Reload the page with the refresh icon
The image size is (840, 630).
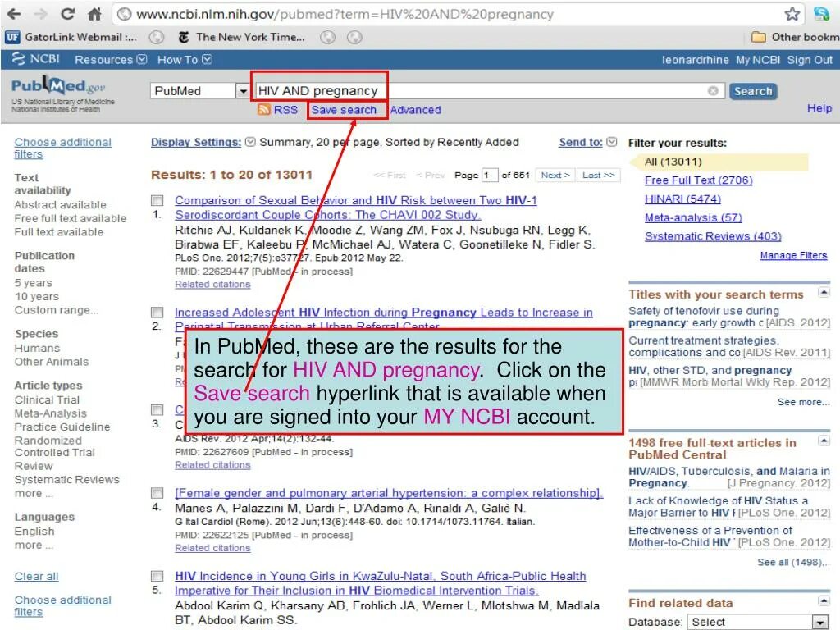click(x=67, y=14)
